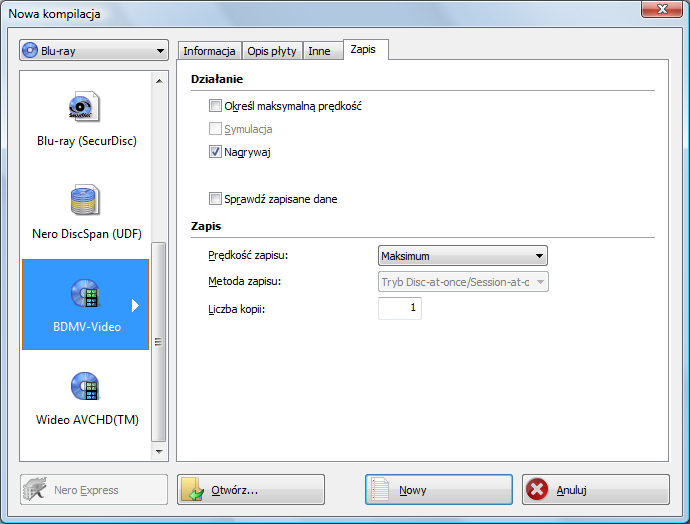The width and height of the screenshot is (690, 524).
Task: Click the Nero Express burning icon
Action: (35, 489)
